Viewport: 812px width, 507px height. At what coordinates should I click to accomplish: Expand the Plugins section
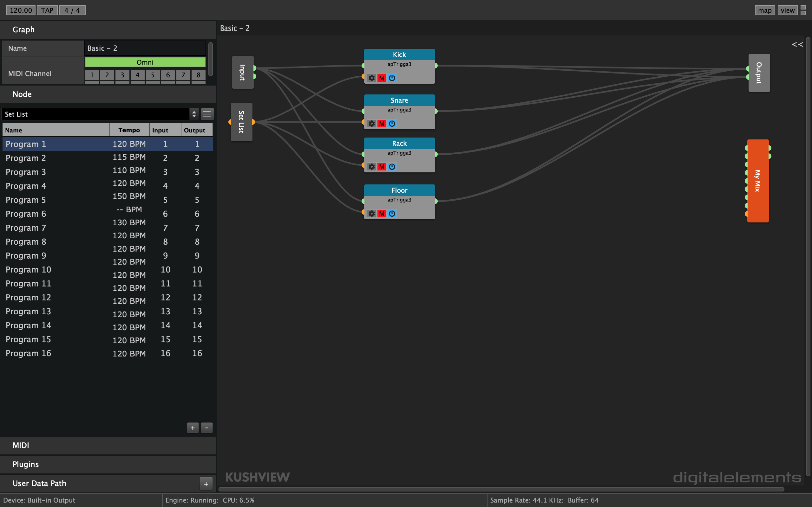tap(25, 464)
